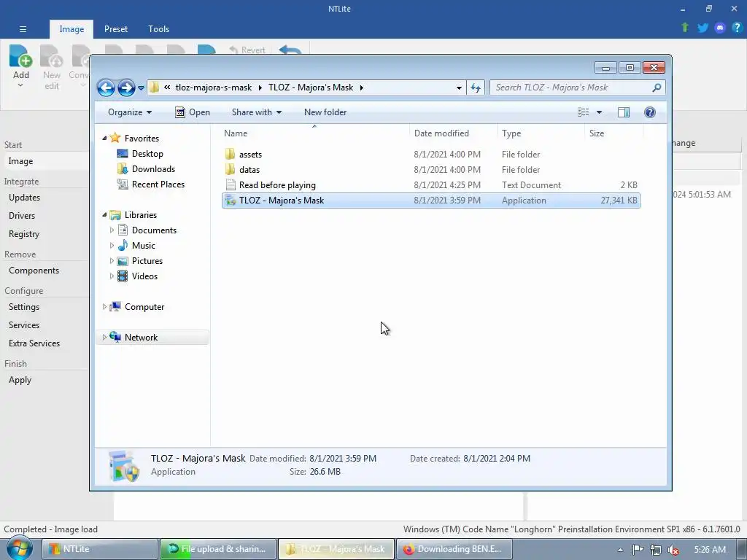Select the datas folder icon

(230, 169)
